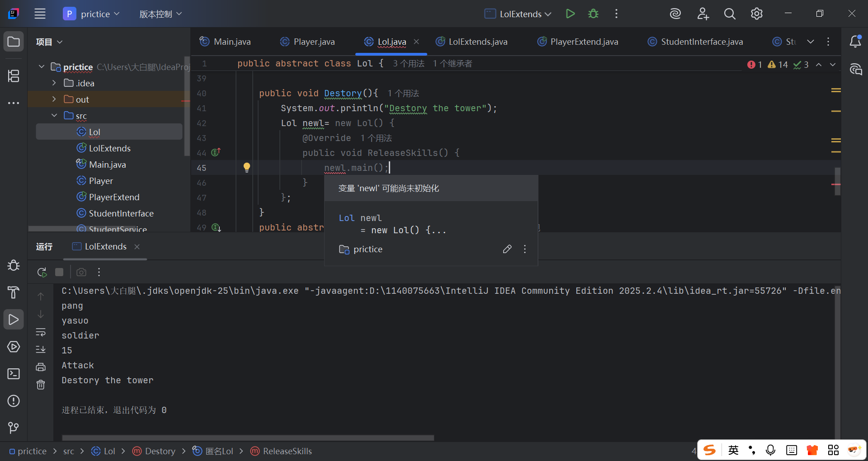The width and height of the screenshot is (868, 461).
Task: Open the Build hammer tool window
Action: 14,292
